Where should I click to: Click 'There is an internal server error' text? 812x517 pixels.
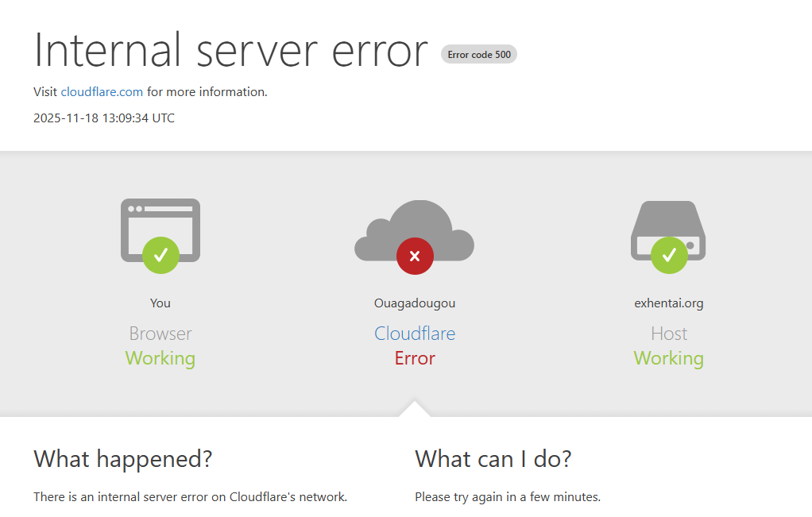[x=191, y=497]
